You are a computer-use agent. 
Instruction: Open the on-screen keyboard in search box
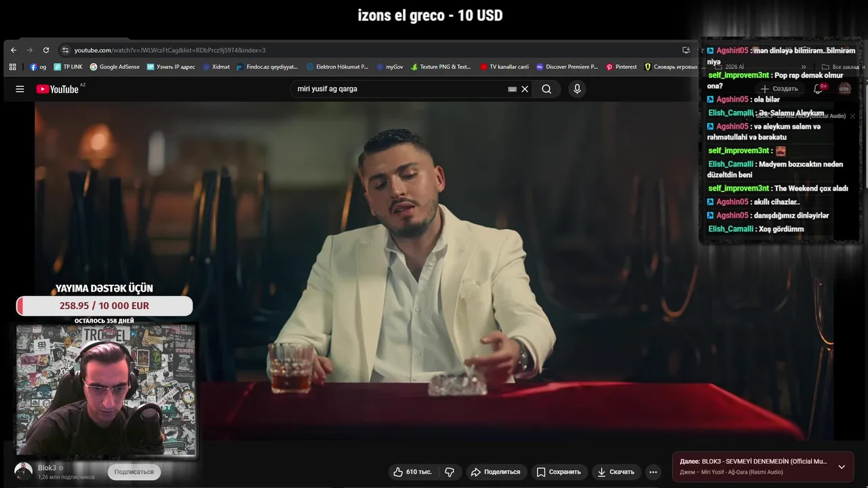tap(512, 89)
